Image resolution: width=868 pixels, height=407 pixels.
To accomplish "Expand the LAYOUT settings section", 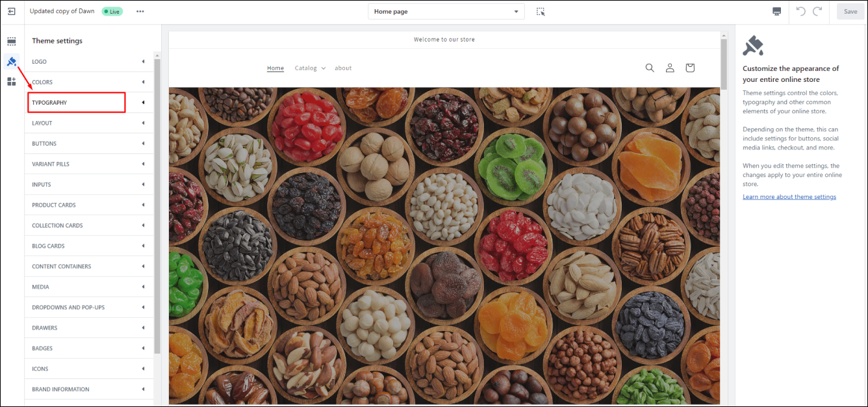I will pyautogui.click(x=89, y=123).
